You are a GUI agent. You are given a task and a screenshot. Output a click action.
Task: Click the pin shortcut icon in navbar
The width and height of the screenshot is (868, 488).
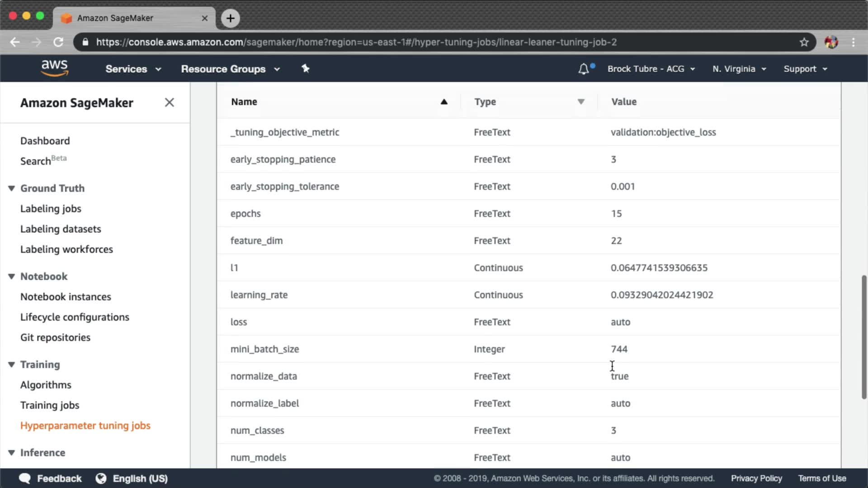tap(306, 69)
